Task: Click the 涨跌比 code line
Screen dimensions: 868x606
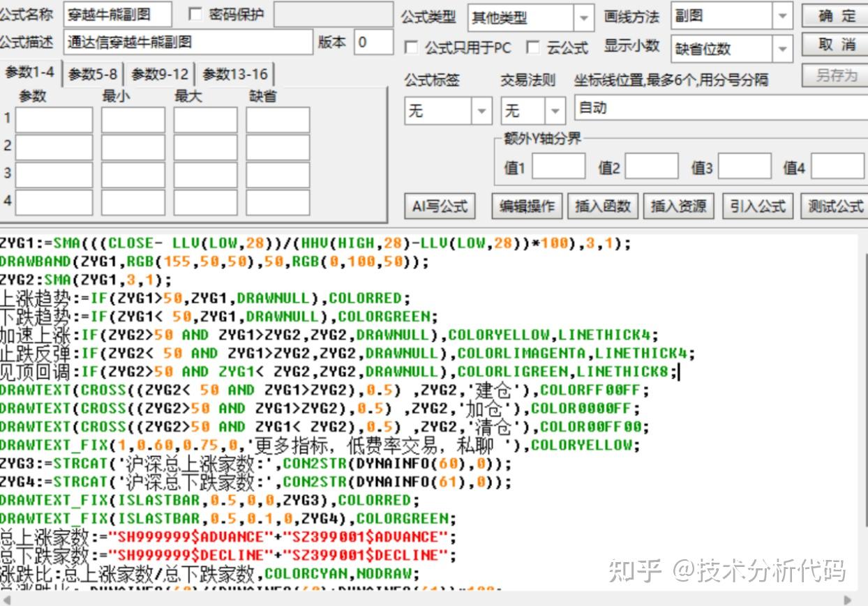Action: [211, 574]
